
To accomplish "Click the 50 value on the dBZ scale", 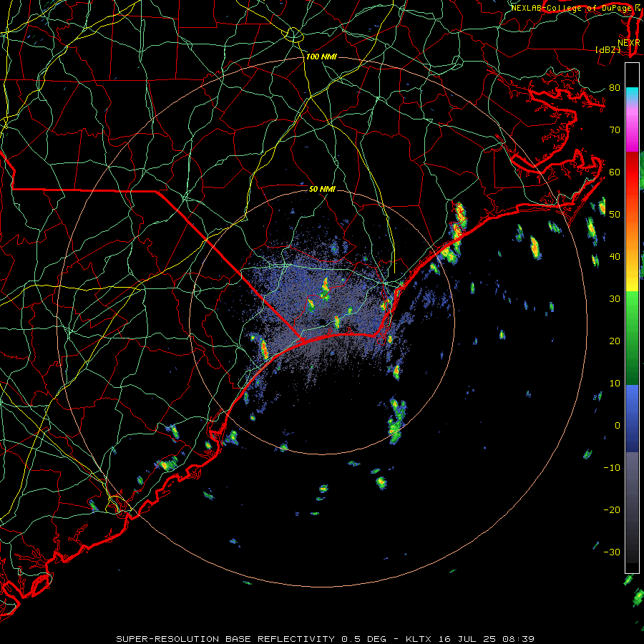I will (x=615, y=215).
